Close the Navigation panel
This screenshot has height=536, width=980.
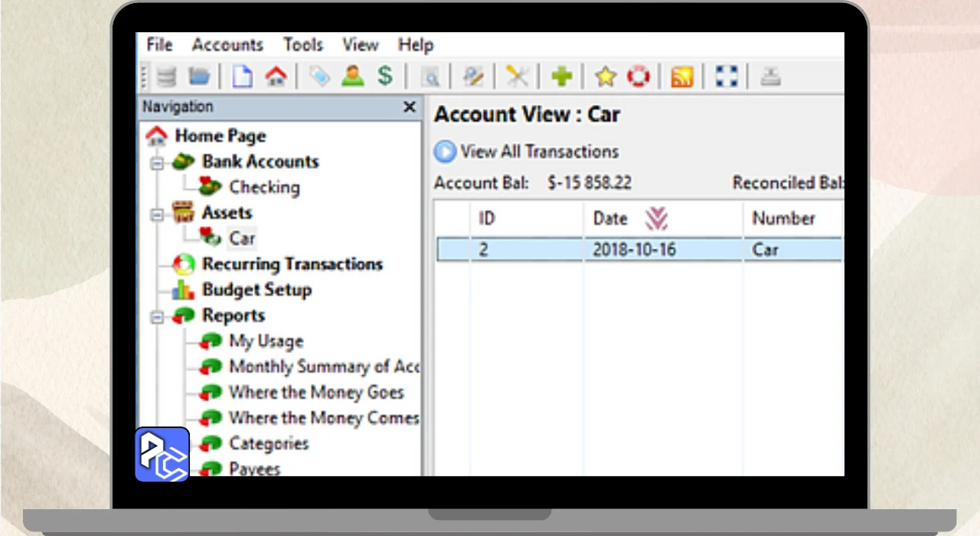pyautogui.click(x=410, y=107)
